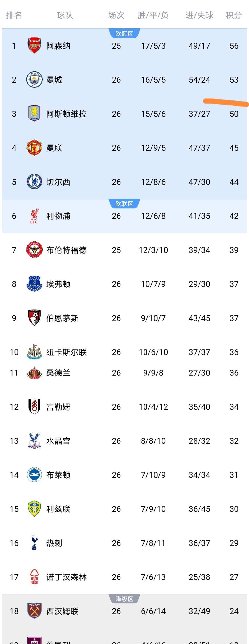This screenshot has height=644, width=249.
Task: Select the 降级区 zone label
Action: [124, 599]
